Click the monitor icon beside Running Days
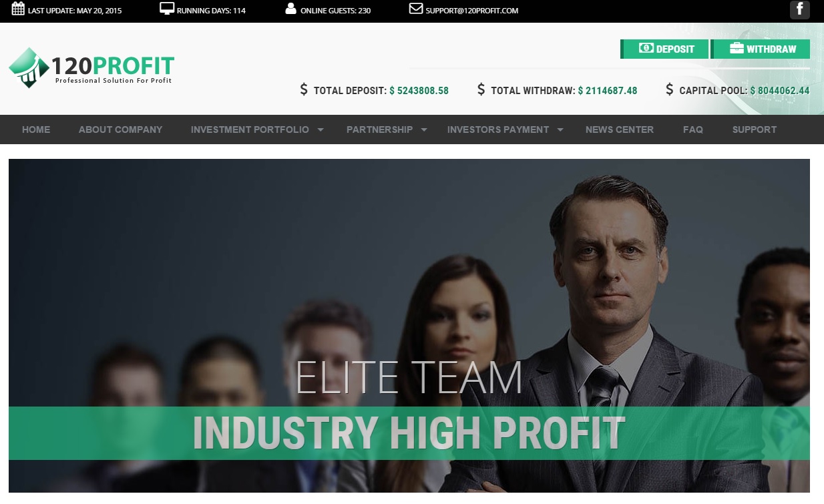Screen dimensions: 824x504 (x=167, y=9)
